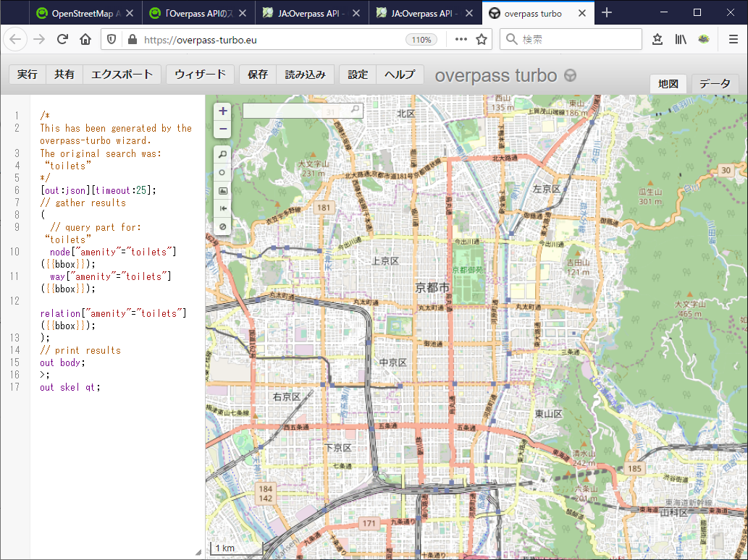Click the overpass-turbo.eu address bar
Viewport: 748px width, 560px height.
[272, 40]
